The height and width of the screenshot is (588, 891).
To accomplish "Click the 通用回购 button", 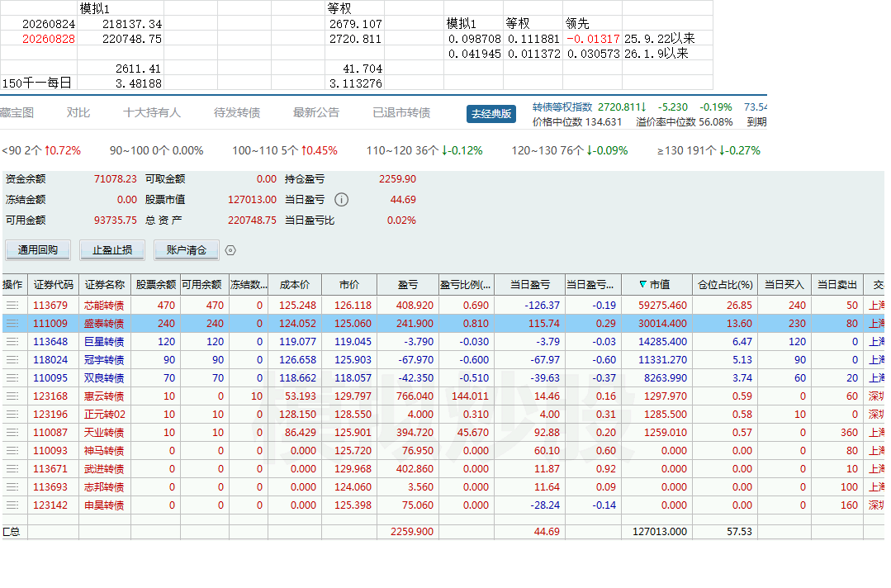I will click(38, 250).
